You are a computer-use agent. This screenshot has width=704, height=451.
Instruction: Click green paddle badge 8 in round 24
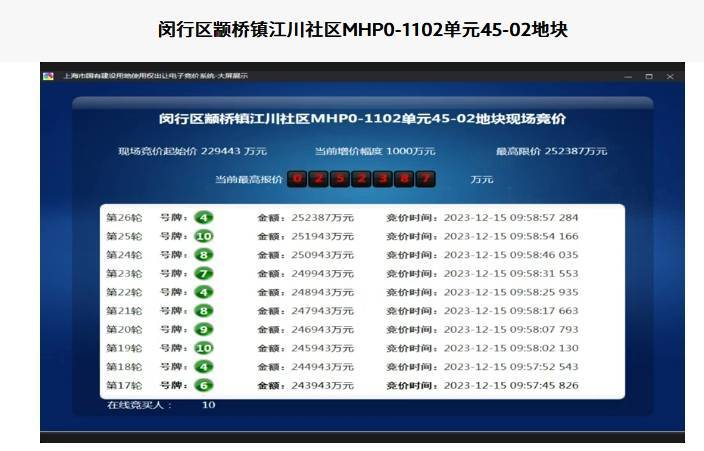coord(203,255)
